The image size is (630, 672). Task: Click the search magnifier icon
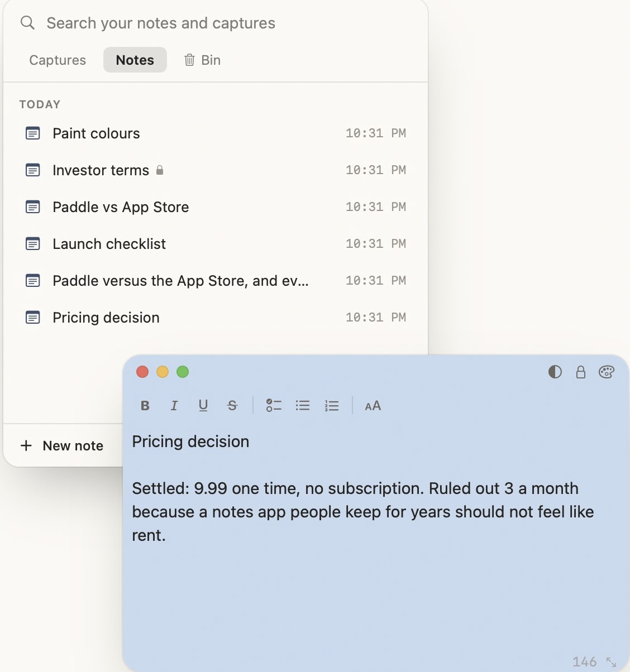coord(27,23)
